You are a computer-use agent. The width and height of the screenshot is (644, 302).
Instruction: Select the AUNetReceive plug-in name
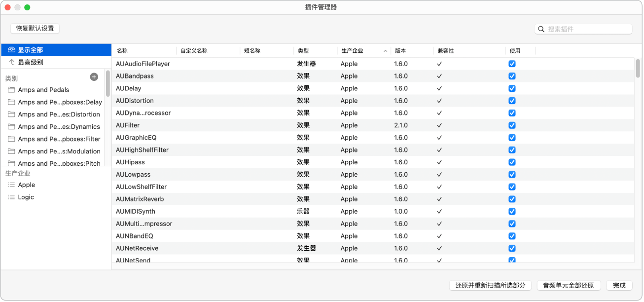pos(137,248)
